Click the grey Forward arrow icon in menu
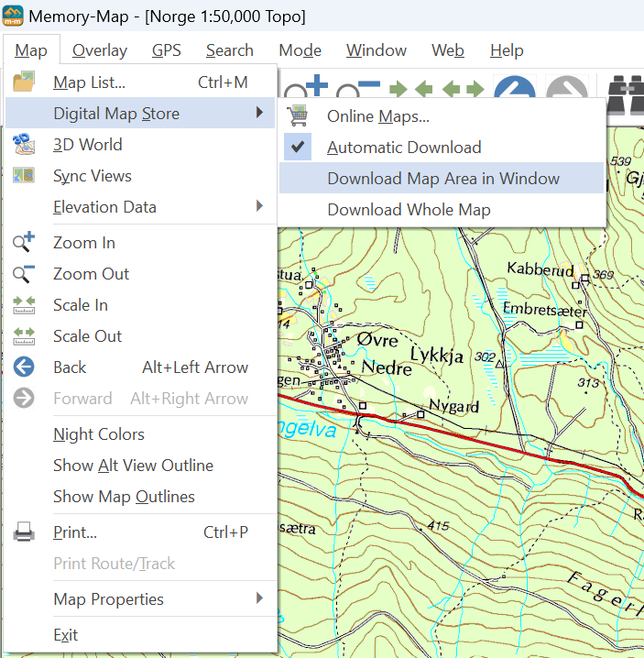 [24, 399]
